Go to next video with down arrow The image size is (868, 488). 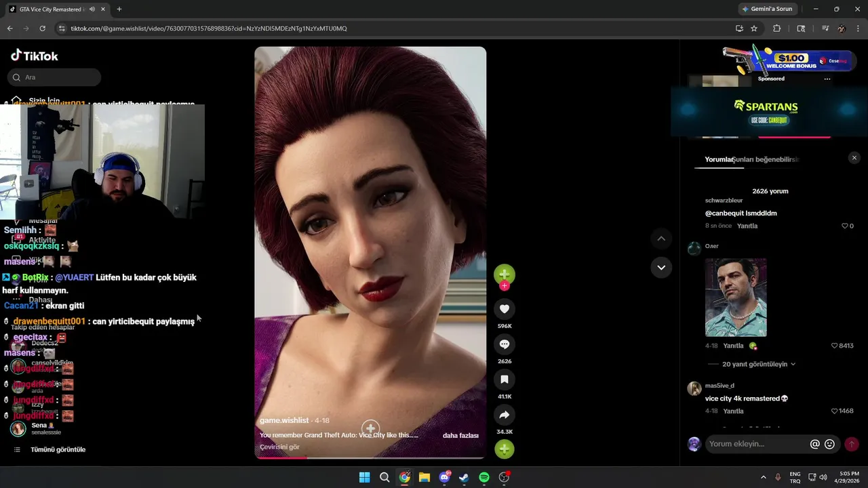pos(661,267)
